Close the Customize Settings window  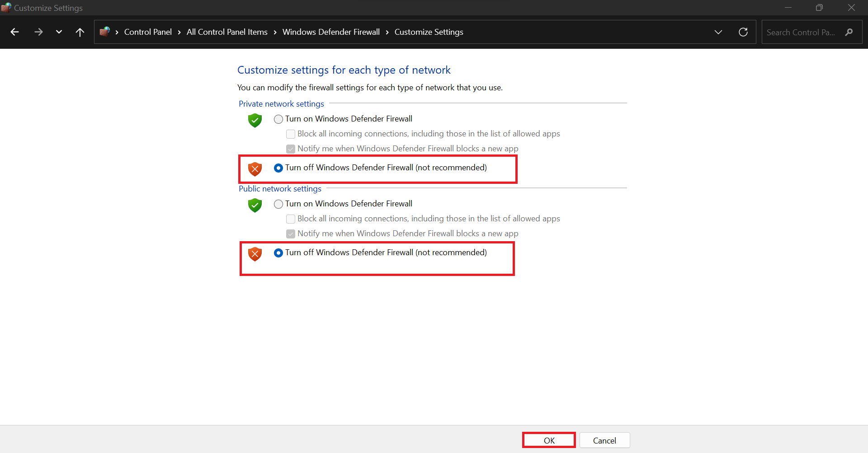tap(851, 8)
